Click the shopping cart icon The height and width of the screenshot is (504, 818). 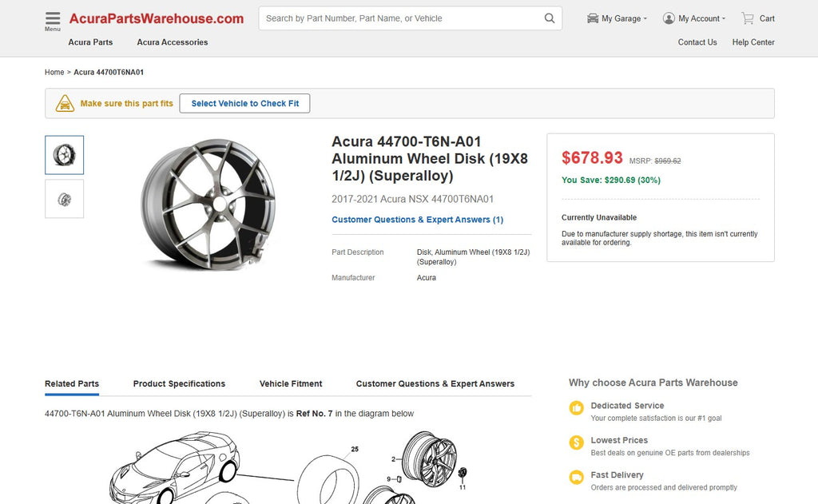coord(748,18)
